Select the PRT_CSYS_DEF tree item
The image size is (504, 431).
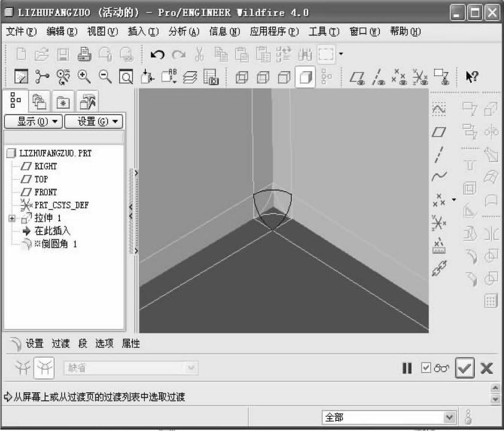[x=55, y=205]
